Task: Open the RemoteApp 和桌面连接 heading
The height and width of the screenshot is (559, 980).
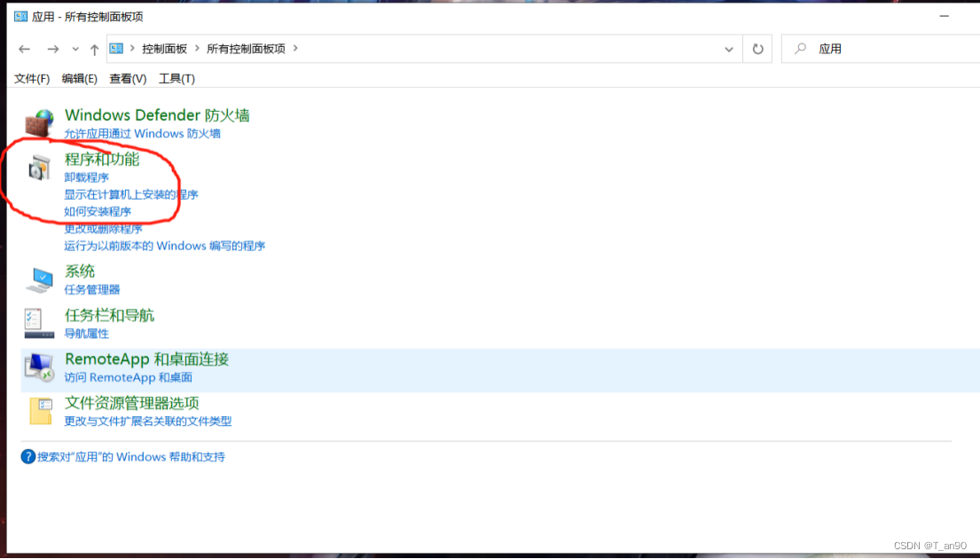Action: 147,358
